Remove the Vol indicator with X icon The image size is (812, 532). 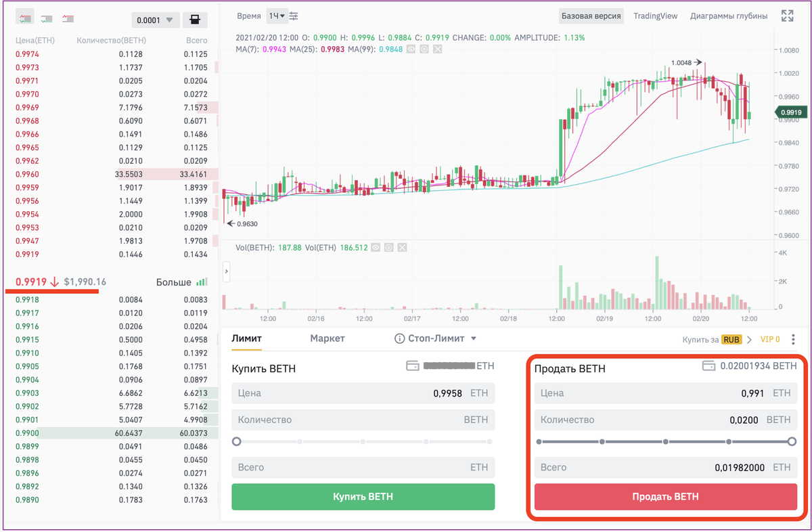pyautogui.click(x=402, y=248)
